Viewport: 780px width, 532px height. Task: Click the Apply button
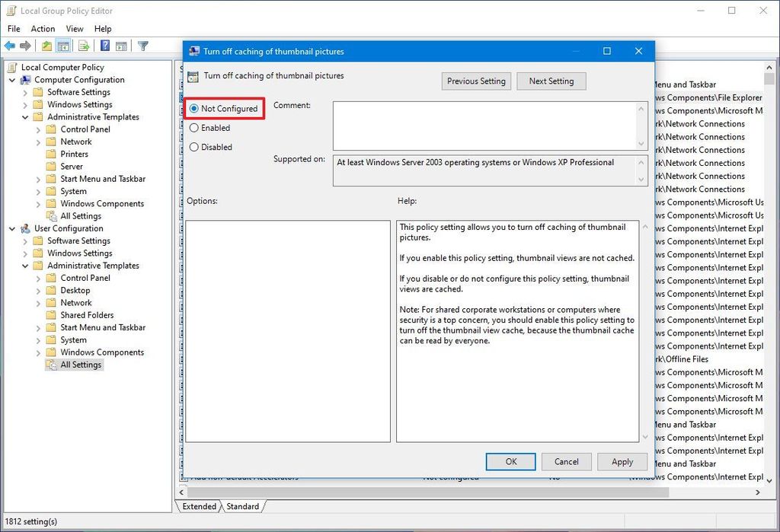tap(622, 461)
